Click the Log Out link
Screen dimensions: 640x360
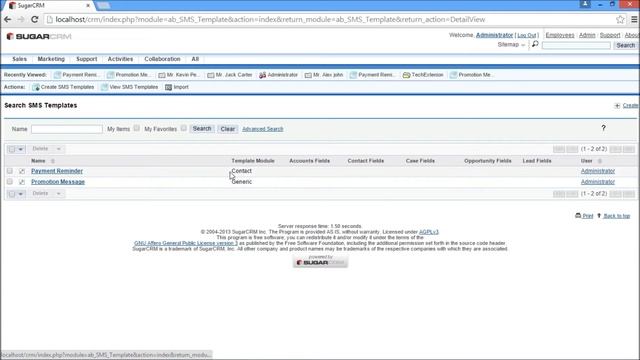[527, 36]
